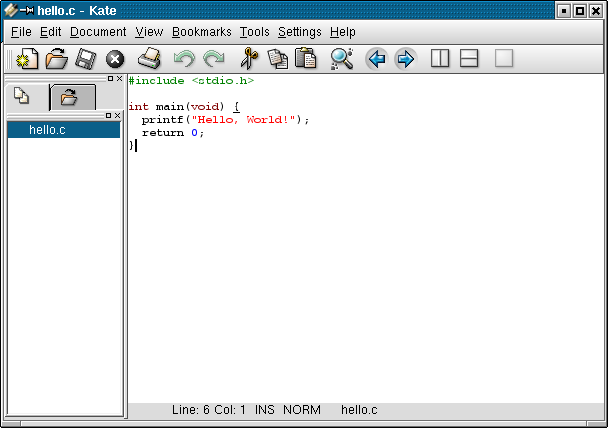Redo the last undone edit
The width and height of the screenshot is (608, 428).
coord(214,59)
